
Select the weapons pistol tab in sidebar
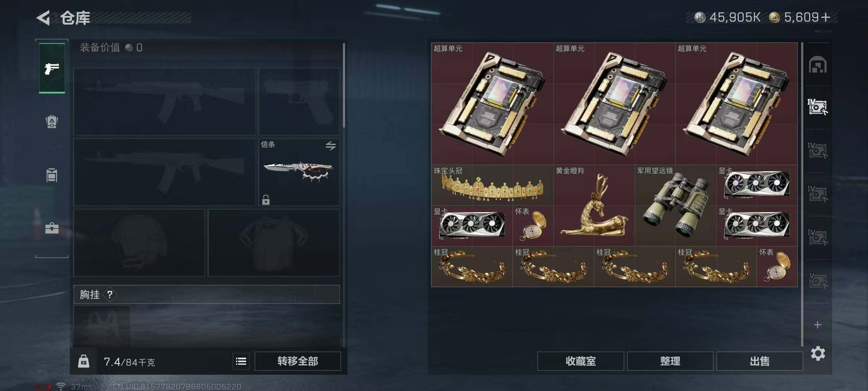pyautogui.click(x=52, y=68)
